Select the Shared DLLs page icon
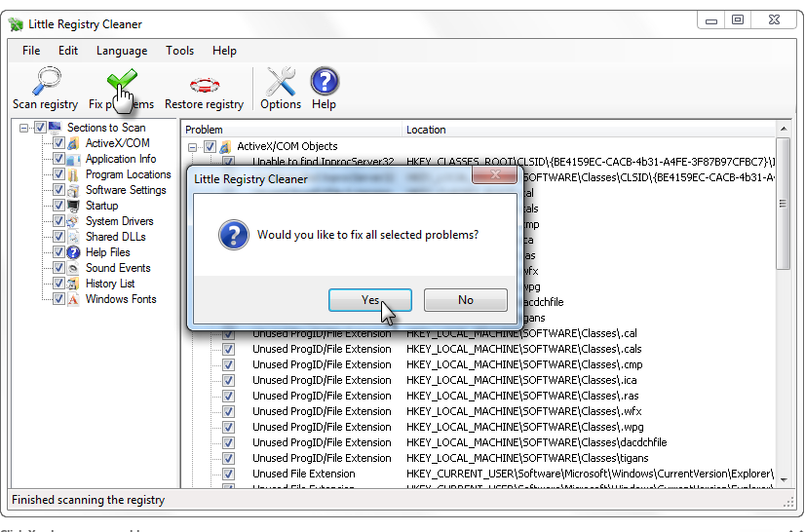This screenshot has width=805, height=532. (x=73, y=237)
